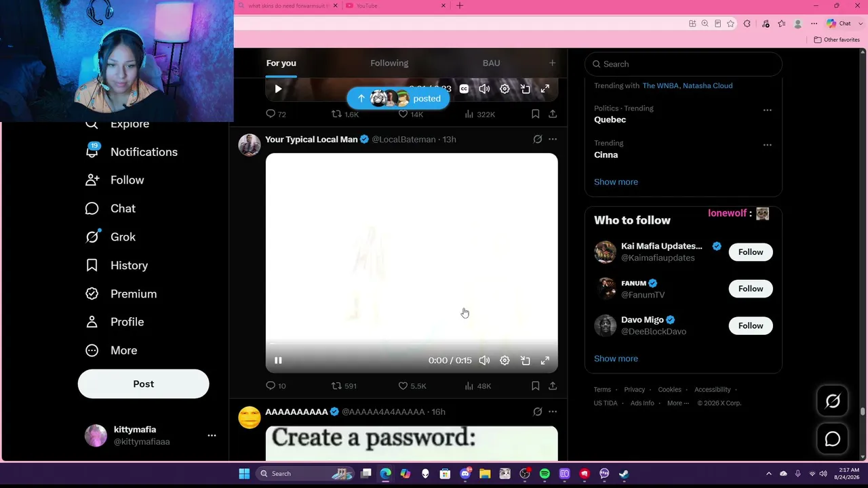Open Premium from the left sidebar
This screenshot has height=488, width=868.
121,293
